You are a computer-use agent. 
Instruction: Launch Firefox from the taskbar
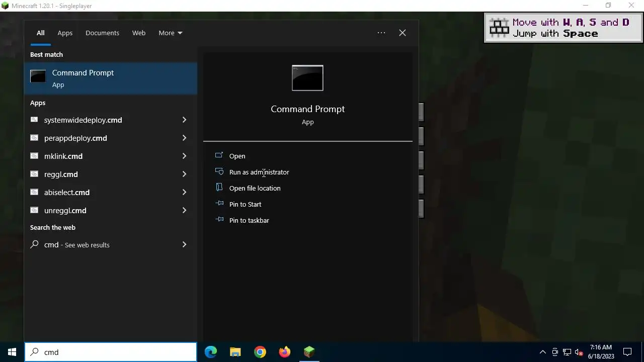pyautogui.click(x=285, y=352)
